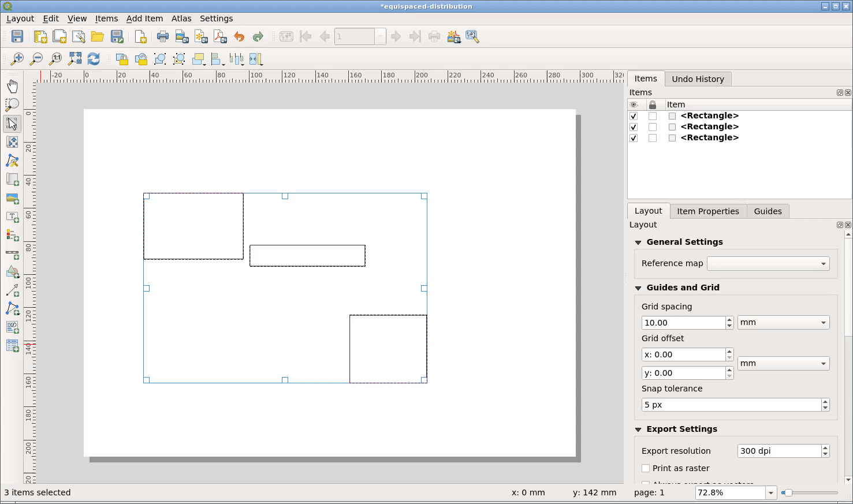This screenshot has height=504, width=853.
Task: Refresh the layout view
Action: click(94, 58)
